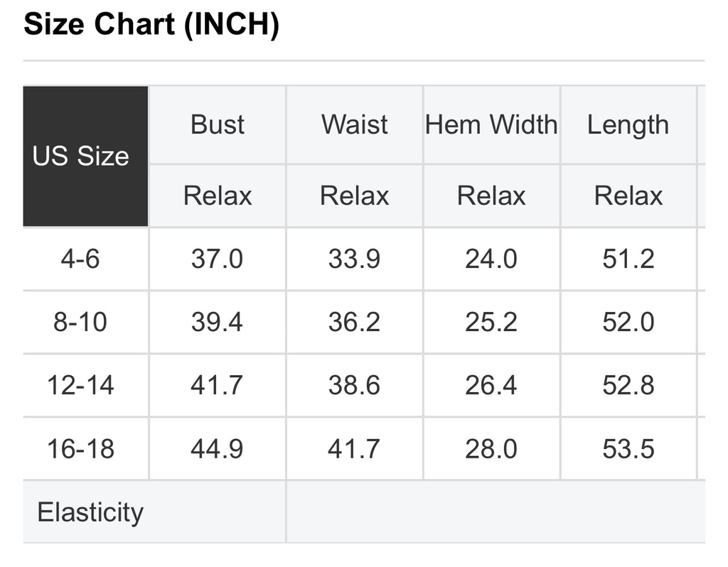Click bust value 44.9

click(217, 449)
